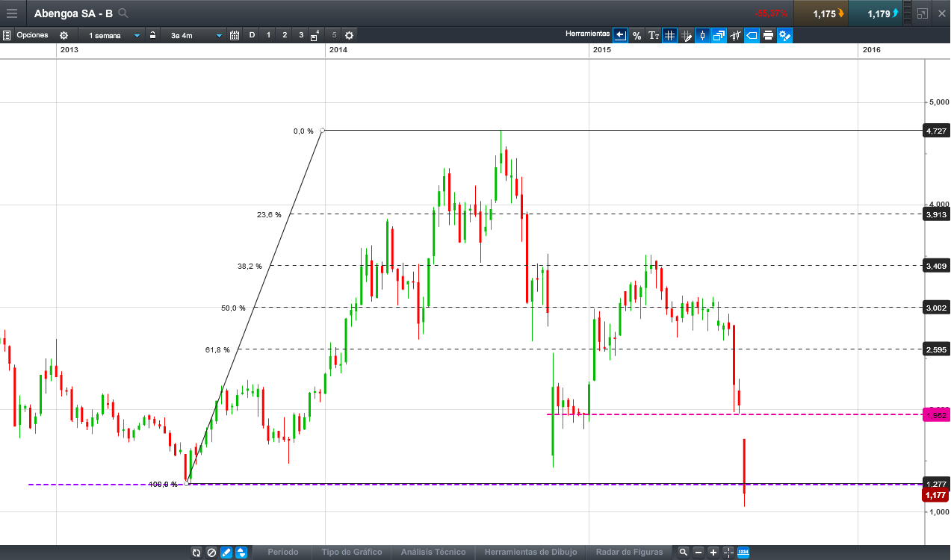Open the Periodo menu
The image size is (951, 560).
coord(283,553)
